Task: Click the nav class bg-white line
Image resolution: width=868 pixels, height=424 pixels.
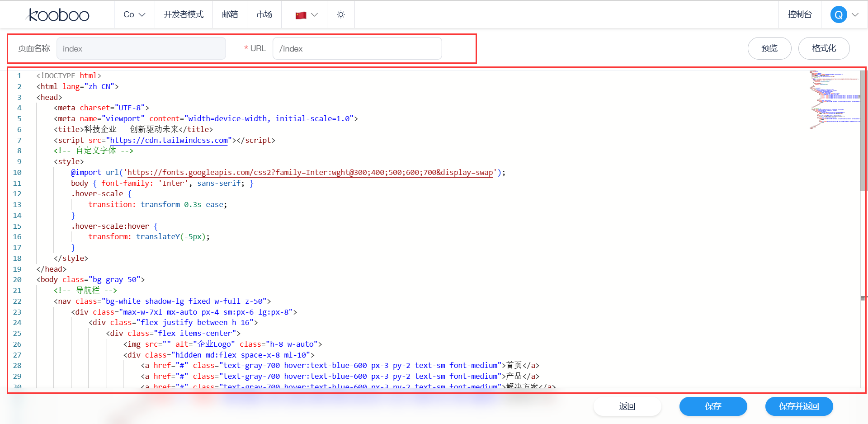Action: [x=162, y=301]
